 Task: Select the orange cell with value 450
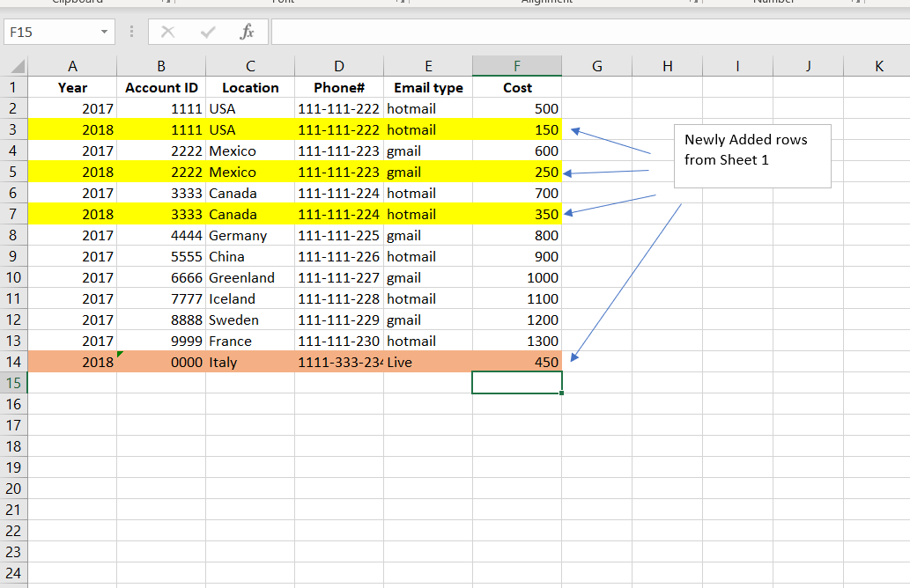[x=517, y=362]
